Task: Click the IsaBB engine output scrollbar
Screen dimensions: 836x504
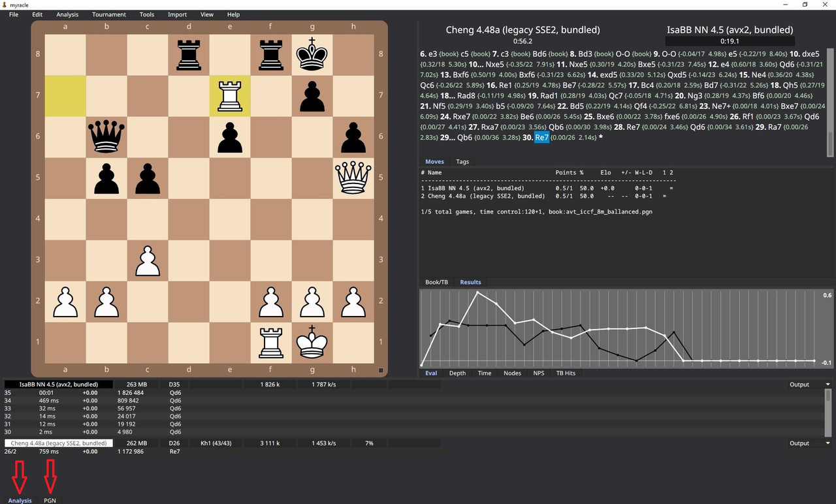Action: 829,412
